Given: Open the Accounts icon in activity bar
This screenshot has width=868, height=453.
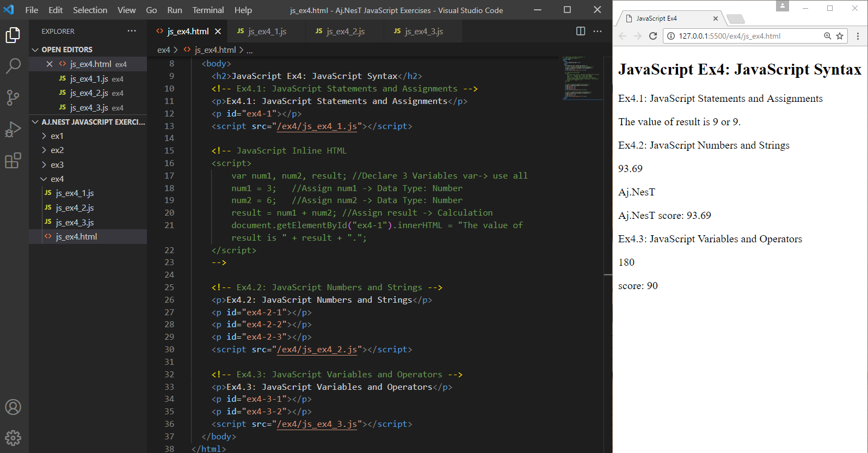Looking at the screenshot, I should (x=13, y=407).
